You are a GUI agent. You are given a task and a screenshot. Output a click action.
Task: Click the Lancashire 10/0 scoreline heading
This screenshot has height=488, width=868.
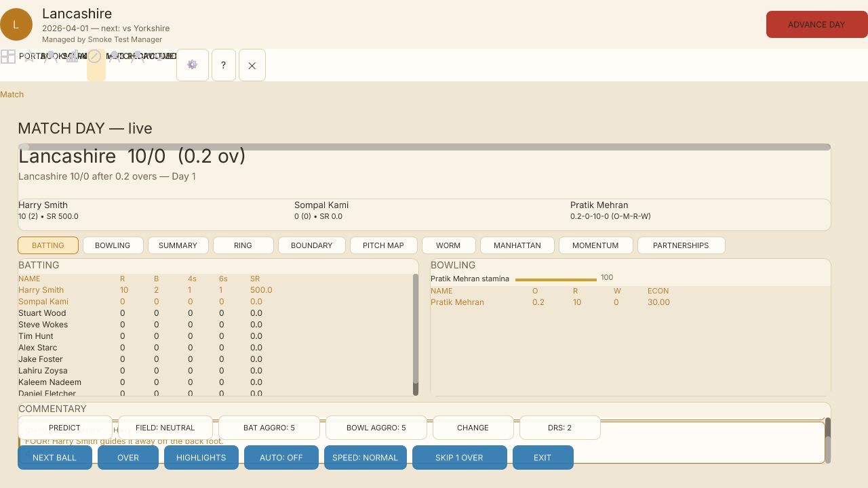tap(132, 157)
